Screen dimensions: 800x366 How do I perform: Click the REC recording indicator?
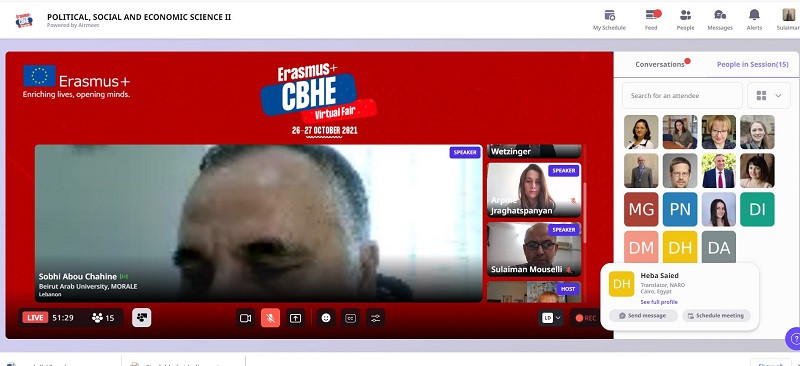(x=586, y=318)
